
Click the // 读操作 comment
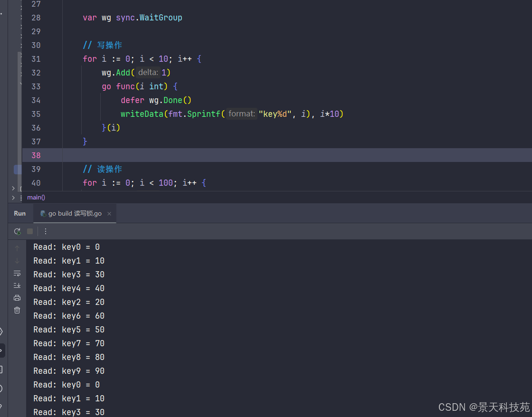[x=103, y=169]
